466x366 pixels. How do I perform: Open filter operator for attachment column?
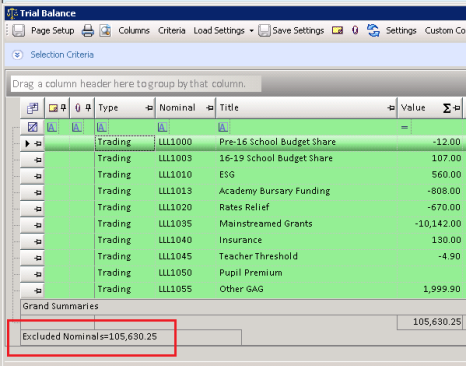tap(77, 127)
